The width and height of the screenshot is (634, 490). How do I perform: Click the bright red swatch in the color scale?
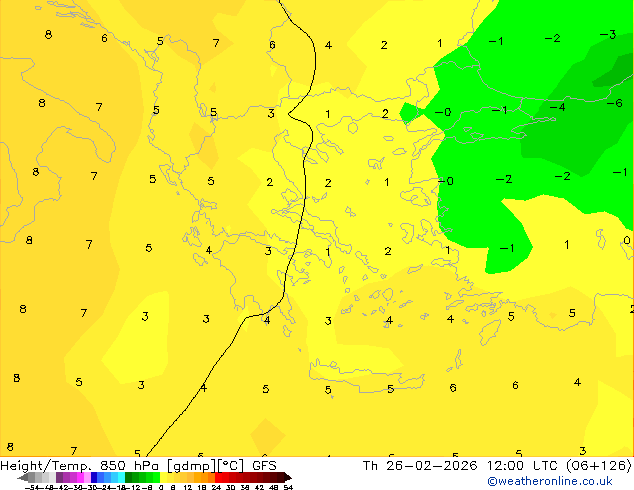tap(218, 477)
